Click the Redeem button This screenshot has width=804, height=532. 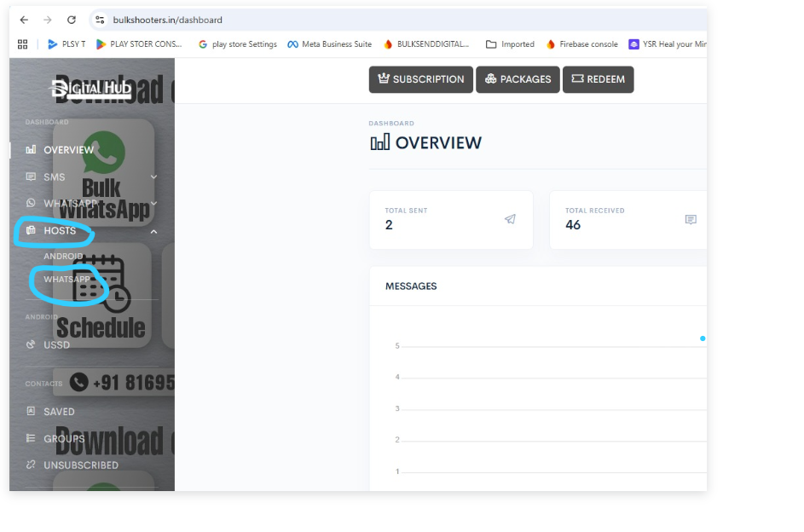[598, 79]
